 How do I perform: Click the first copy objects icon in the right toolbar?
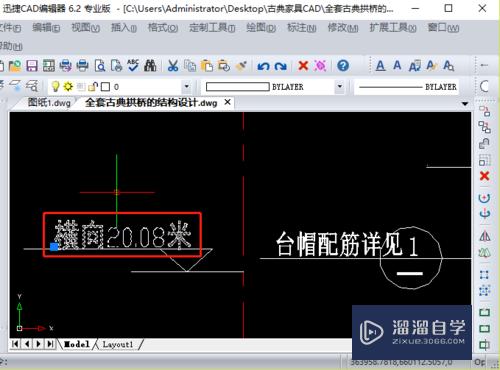pyautogui.click(x=485, y=111)
